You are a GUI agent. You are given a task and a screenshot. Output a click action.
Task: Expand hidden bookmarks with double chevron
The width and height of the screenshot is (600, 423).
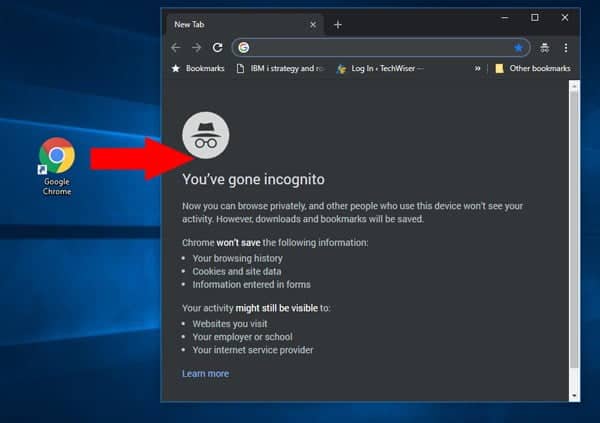pos(477,69)
